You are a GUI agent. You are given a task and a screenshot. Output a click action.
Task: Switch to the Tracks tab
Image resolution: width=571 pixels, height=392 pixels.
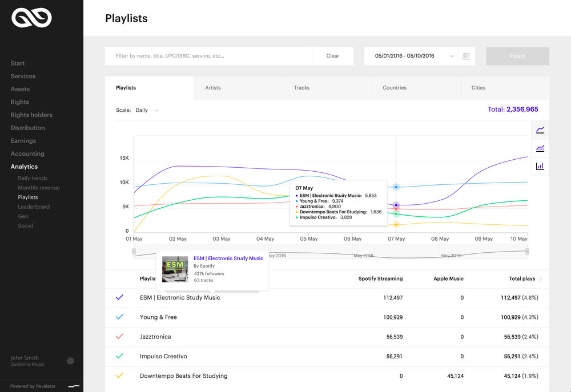(327, 88)
